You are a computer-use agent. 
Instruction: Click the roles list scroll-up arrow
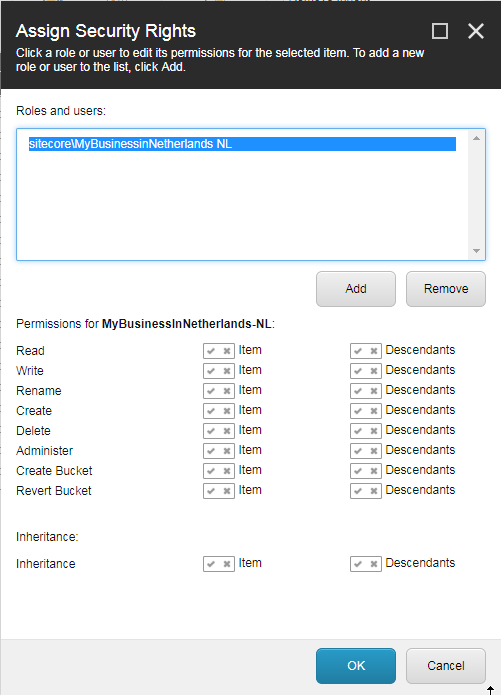[x=477, y=138]
